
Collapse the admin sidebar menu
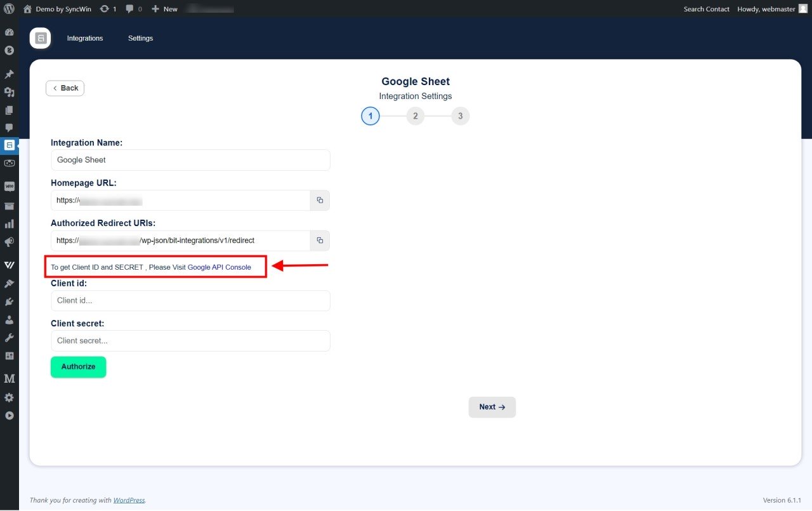tap(9, 416)
